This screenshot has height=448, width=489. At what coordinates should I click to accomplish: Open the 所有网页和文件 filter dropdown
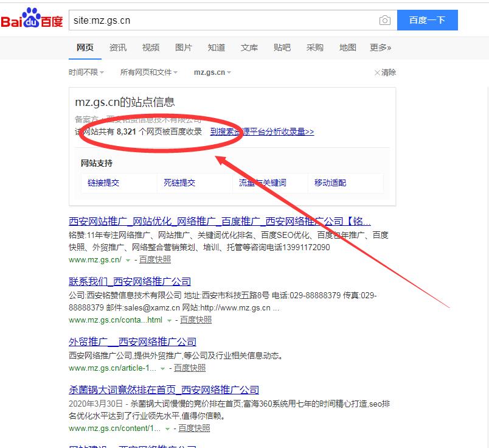coord(149,72)
